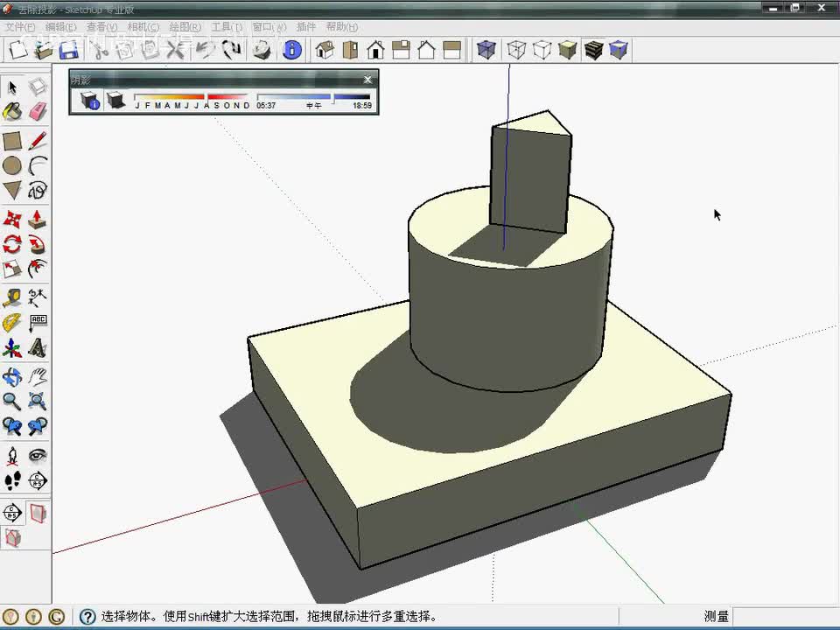This screenshot has height=630, width=840.
Task: Activate the Orbit tool
Action: click(12, 377)
